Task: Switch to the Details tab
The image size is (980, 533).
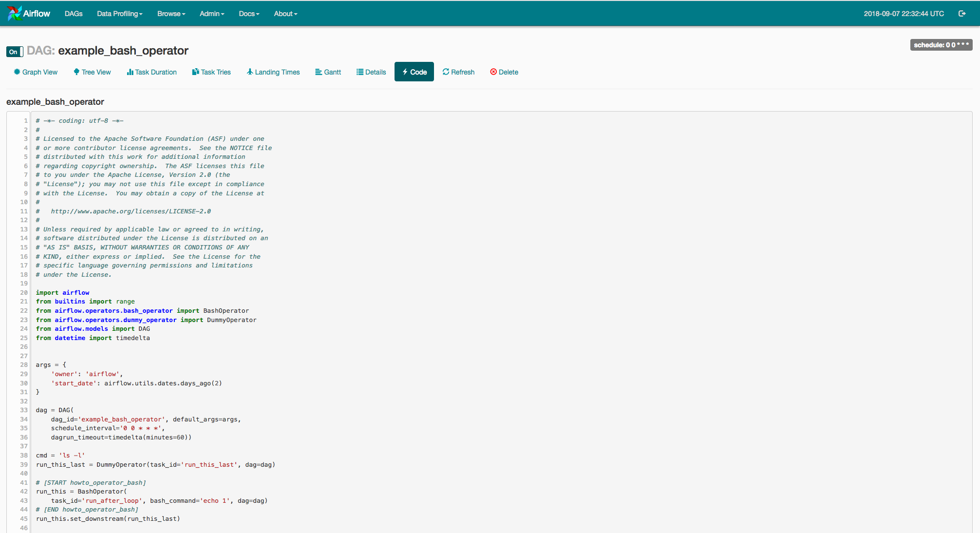Action: [371, 72]
